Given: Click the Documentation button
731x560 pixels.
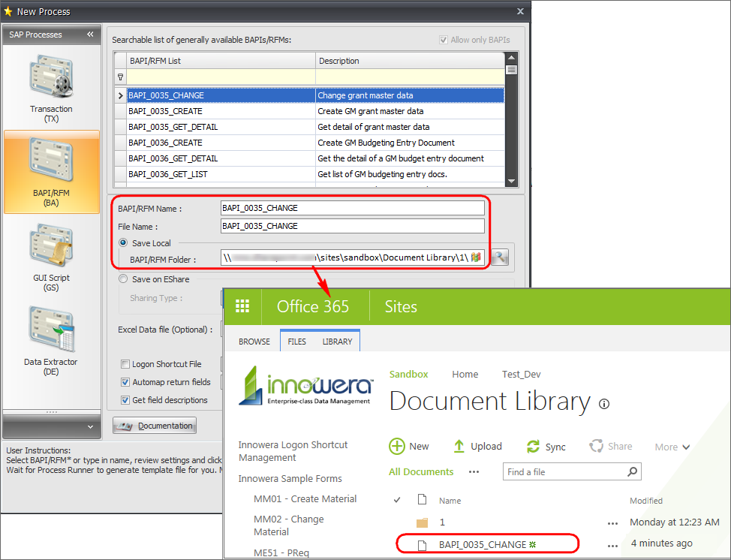Looking at the screenshot, I should coord(155,426).
